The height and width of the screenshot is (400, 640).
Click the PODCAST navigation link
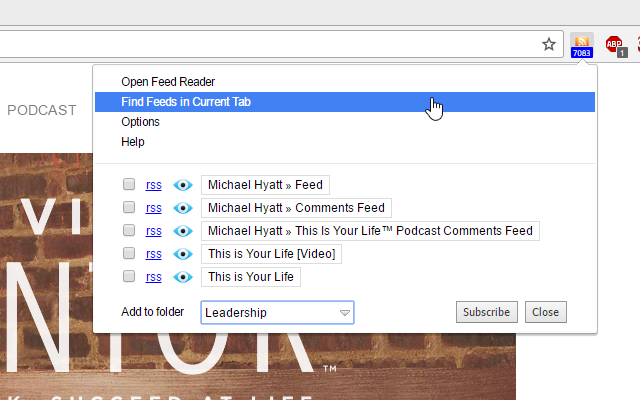click(x=42, y=110)
